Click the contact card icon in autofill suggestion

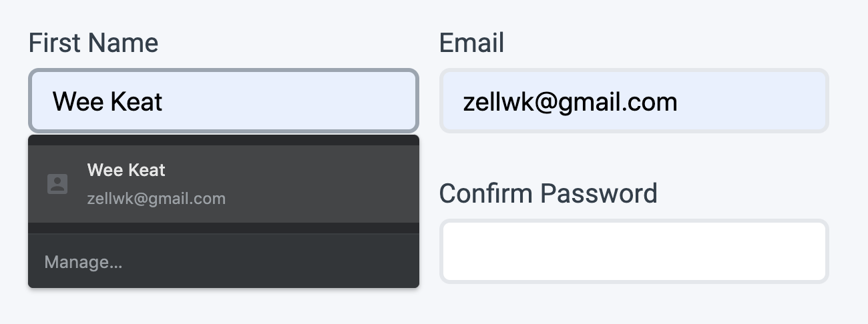coord(57,184)
